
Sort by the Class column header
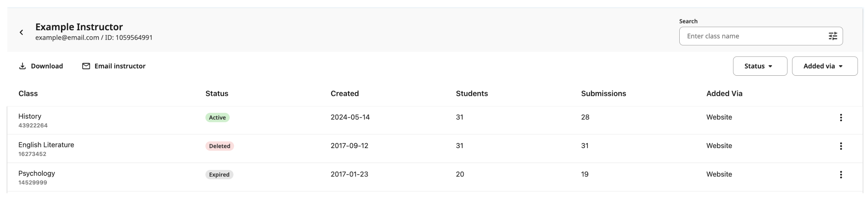pos(28,94)
